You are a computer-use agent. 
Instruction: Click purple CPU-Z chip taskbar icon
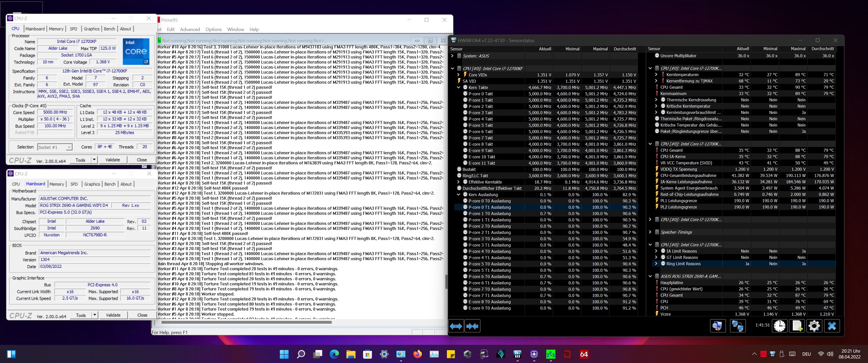[534, 354]
